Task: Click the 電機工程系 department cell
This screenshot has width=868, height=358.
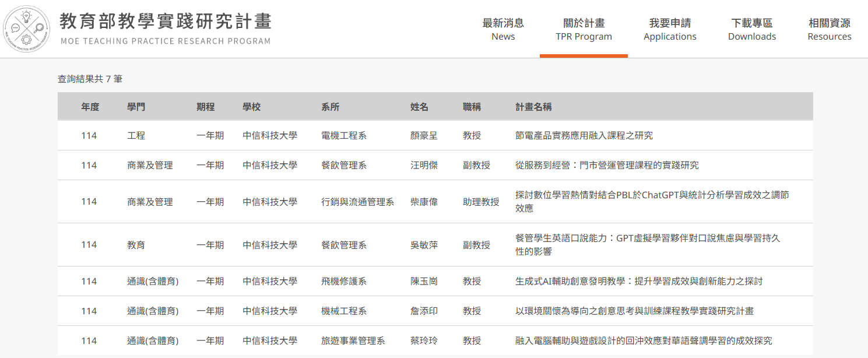Action: point(344,135)
